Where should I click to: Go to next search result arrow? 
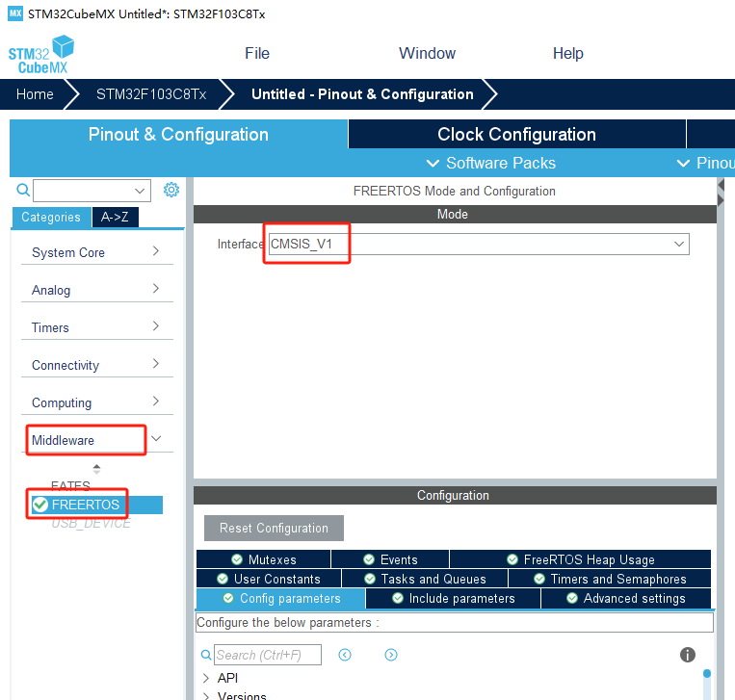pos(391,655)
